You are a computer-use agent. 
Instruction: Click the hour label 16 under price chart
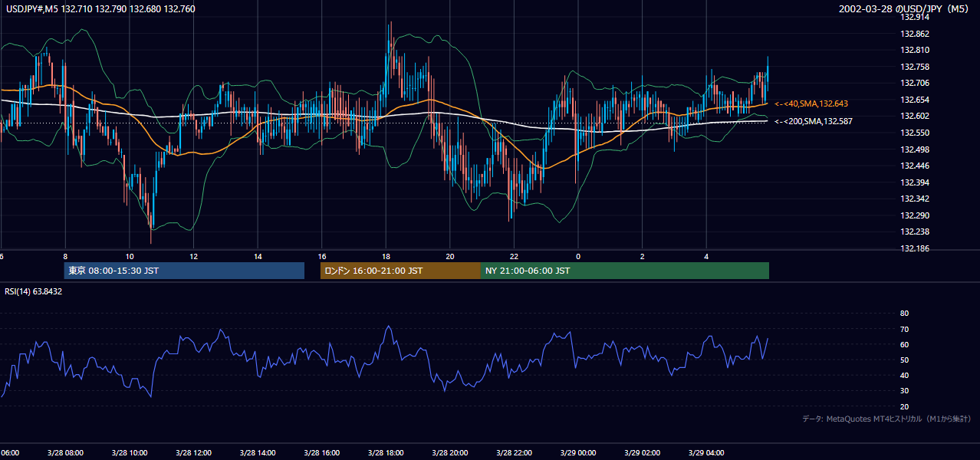(x=322, y=257)
